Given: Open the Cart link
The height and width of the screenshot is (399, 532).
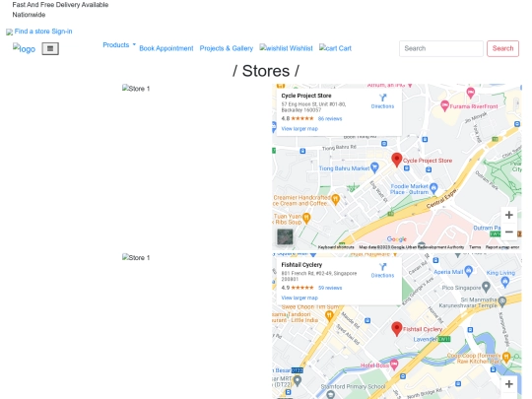Looking at the screenshot, I should click(x=335, y=48).
